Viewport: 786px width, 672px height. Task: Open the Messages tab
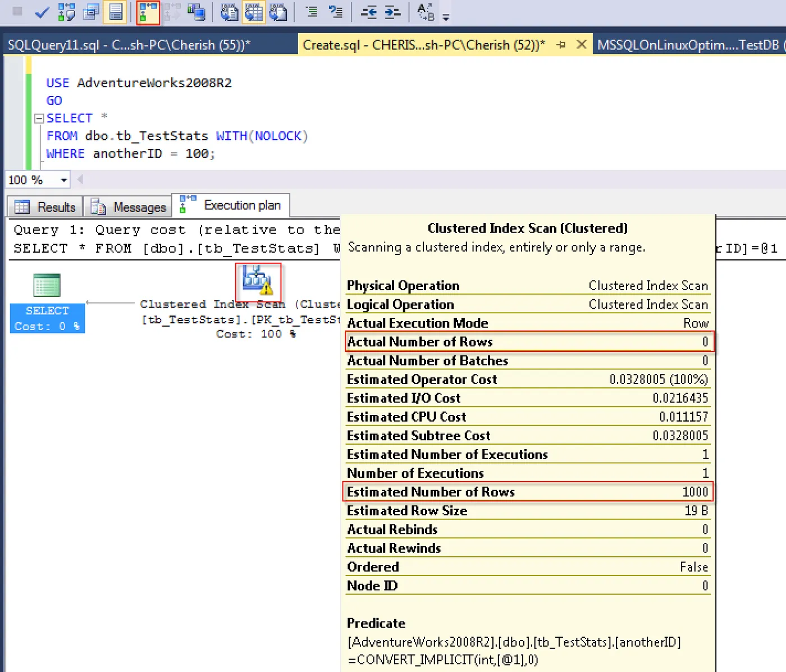pyautogui.click(x=129, y=207)
